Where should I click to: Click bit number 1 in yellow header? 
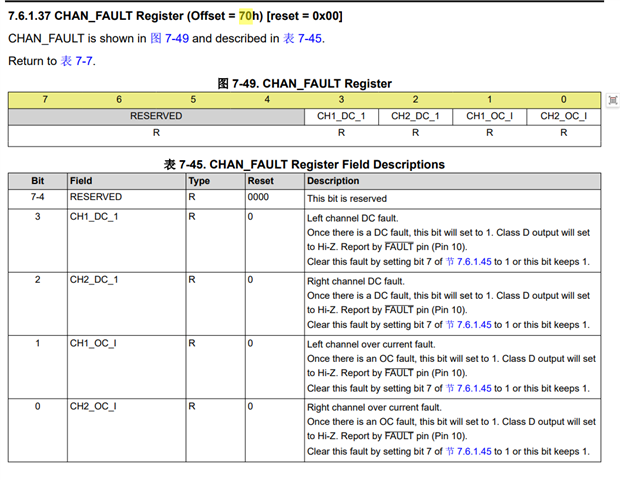[x=490, y=100]
